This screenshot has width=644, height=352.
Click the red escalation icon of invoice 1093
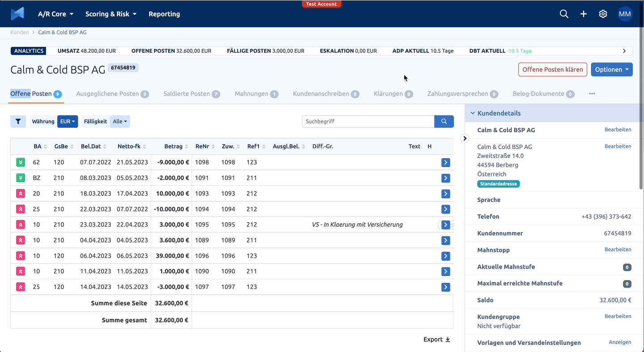point(21,194)
